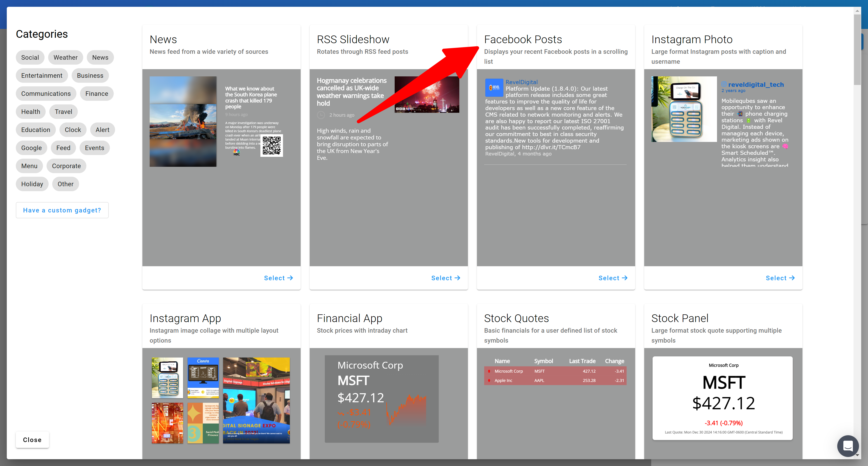
Task: Select the Entertainment category filter
Action: pyautogui.click(x=42, y=75)
